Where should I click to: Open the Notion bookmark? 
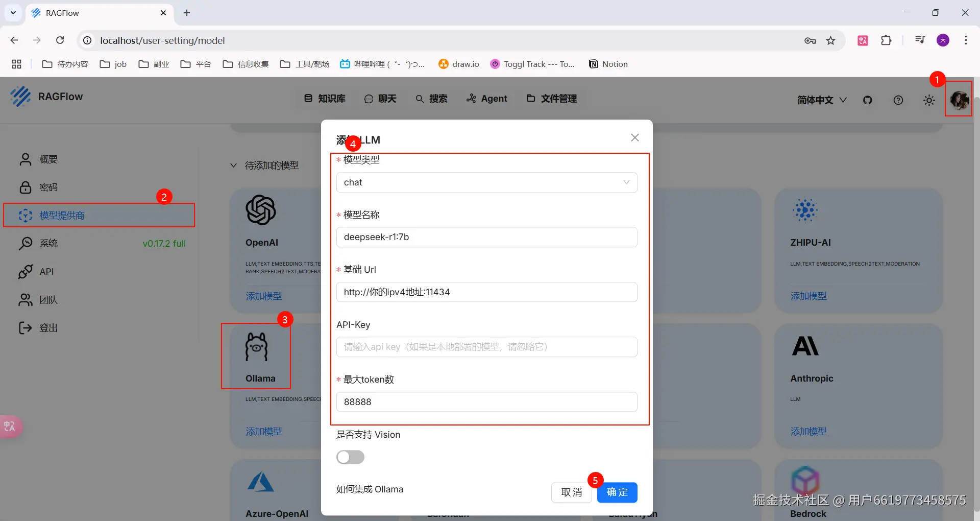tap(608, 64)
